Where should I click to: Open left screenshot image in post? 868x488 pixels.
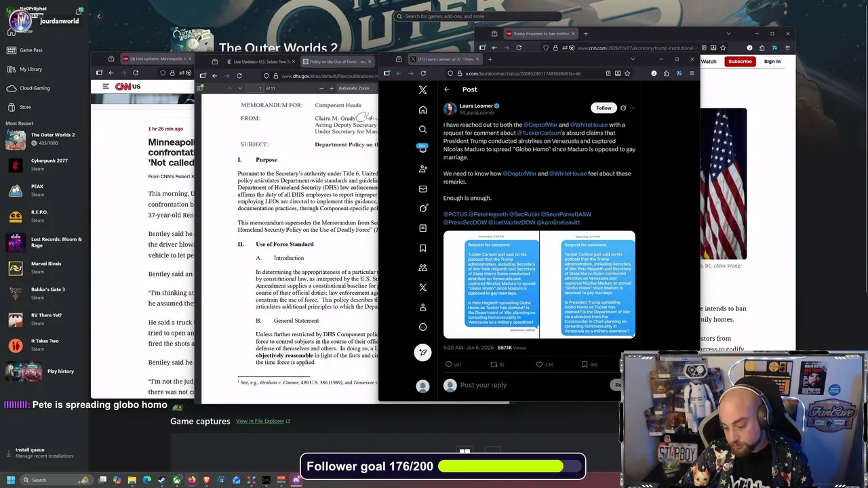(491, 285)
